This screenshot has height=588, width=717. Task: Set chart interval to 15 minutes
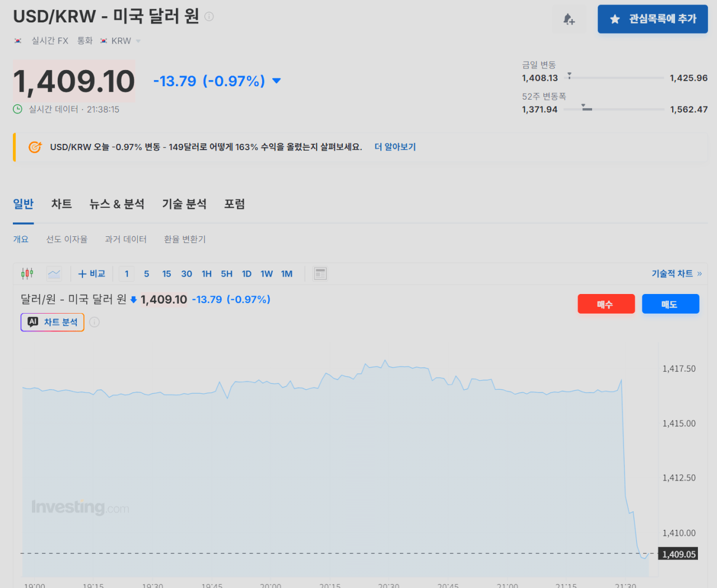(x=166, y=274)
